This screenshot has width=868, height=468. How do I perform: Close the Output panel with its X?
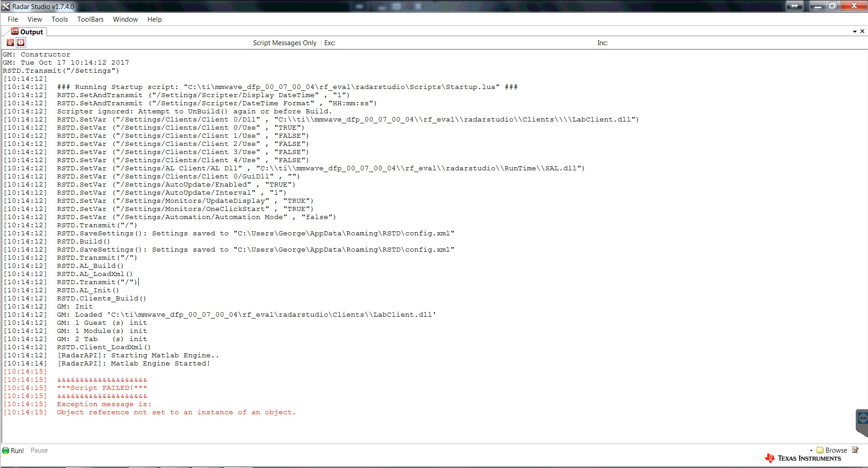tap(862, 31)
